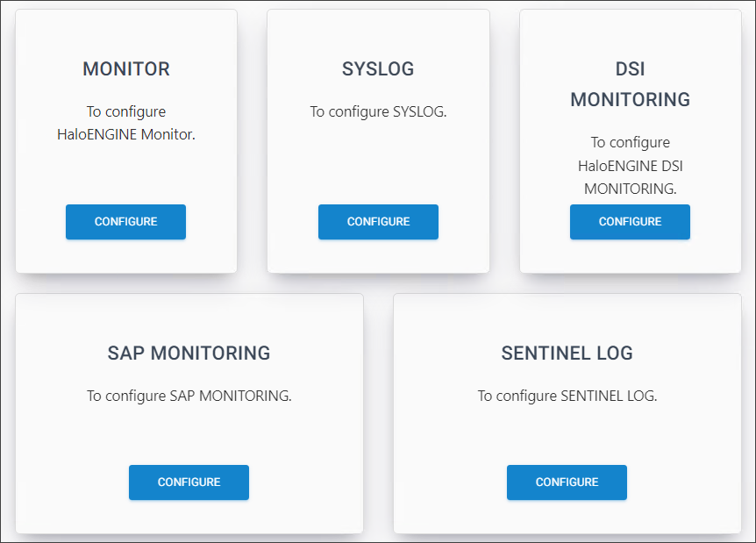This screenshot has height=543, width=756.
Task: Select the SENTINEL LOG heading
Action: point(567,353)
